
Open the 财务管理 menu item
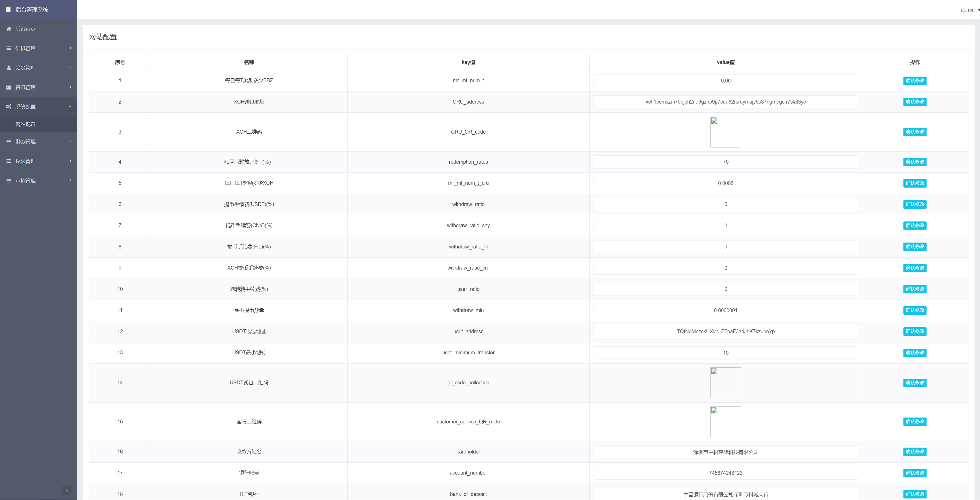coord(25,142)
